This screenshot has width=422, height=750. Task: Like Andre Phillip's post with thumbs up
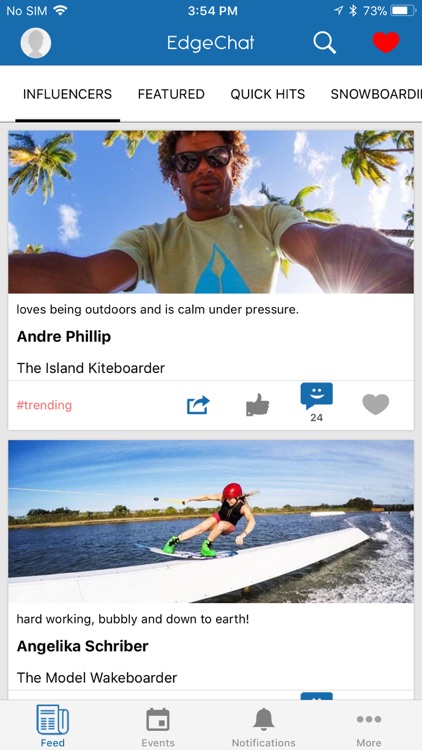tap(257, 405)
